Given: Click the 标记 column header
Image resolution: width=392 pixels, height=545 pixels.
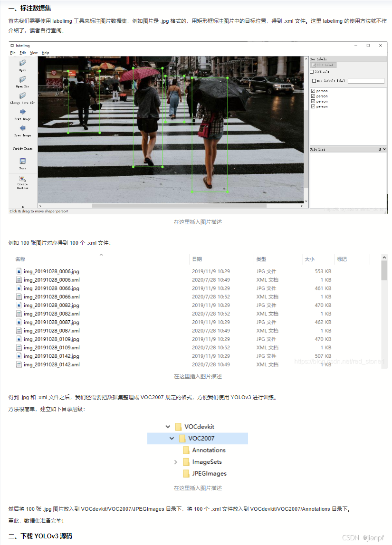Looking at the screenshot, I should (x=342, y=259).
